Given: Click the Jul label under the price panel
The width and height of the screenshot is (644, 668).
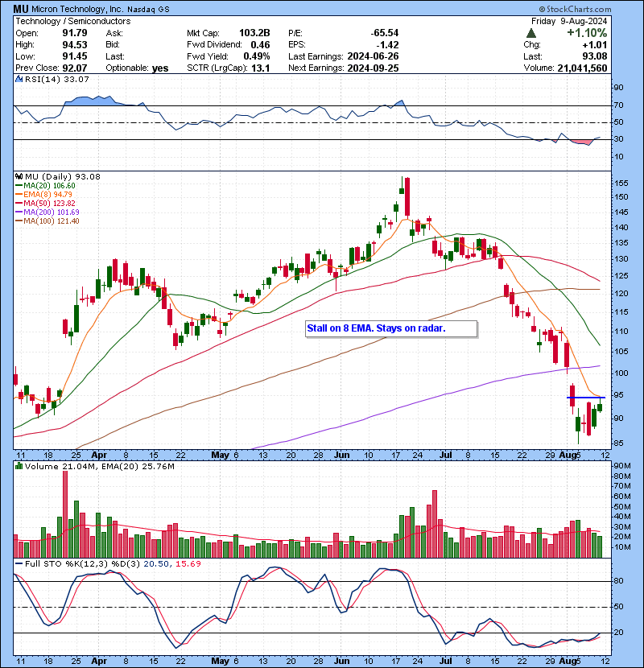Looking at the screenshot, I should pyautogui.click(x=445, y=455).
